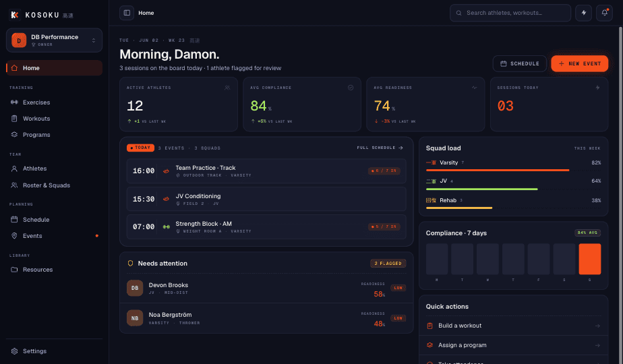Click the Sessions Today bolt icon
This screenshot has width=623, height=364.
(x=597, y=88)
